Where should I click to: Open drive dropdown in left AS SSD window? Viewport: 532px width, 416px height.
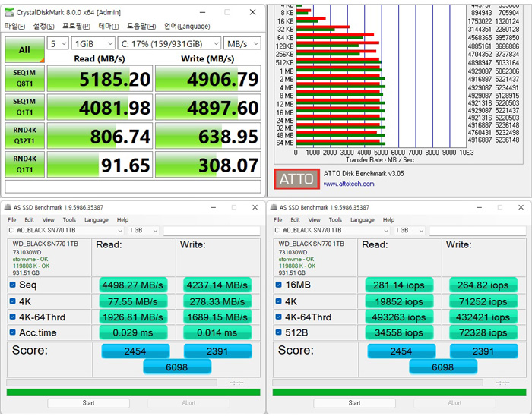click(65, 230)
